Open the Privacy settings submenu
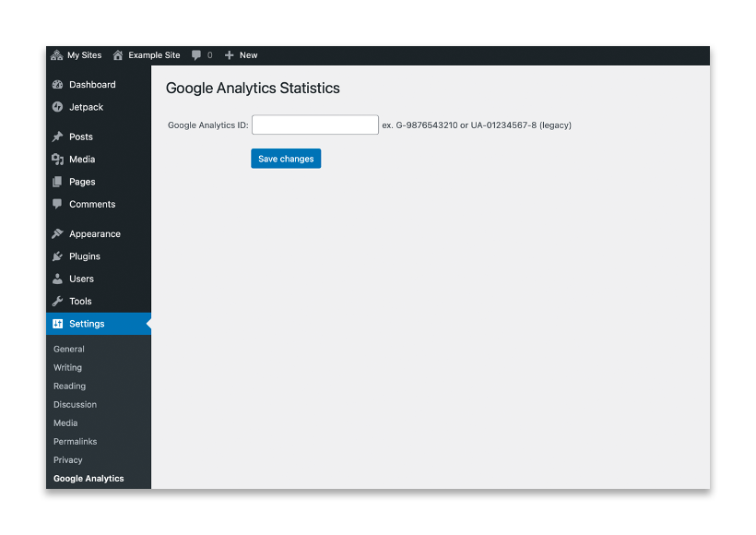The height and width of the screenshot is (535, 756). [68, 459]
